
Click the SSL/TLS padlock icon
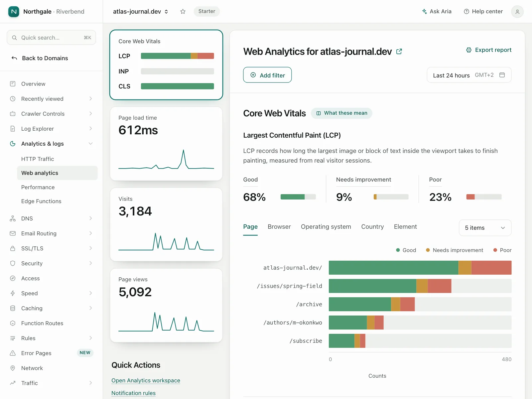13,248
